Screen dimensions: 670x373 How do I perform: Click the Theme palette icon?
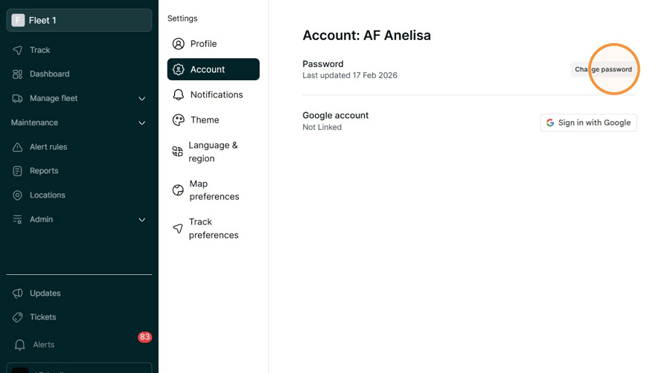(x=178, y=120)
